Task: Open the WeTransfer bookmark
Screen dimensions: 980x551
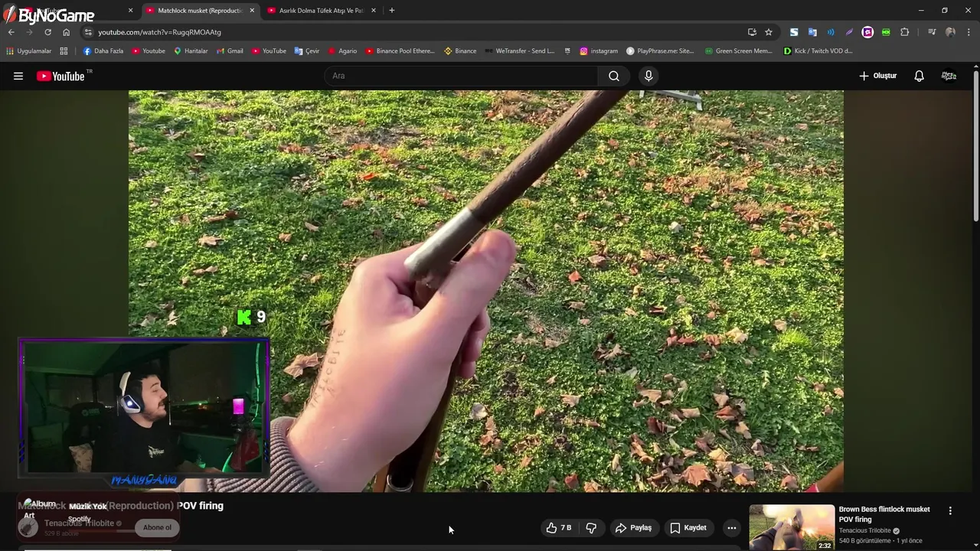Action: (x=520, y=51)
